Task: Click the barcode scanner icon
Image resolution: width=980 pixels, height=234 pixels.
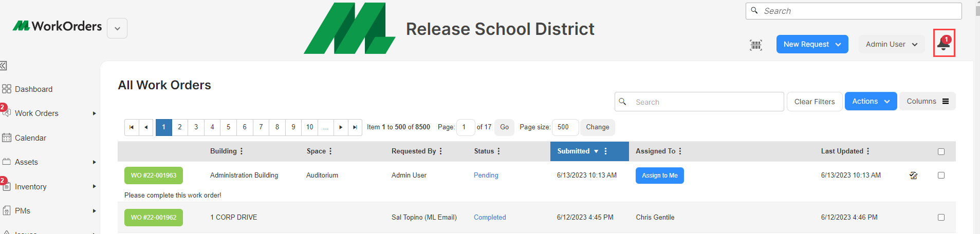Action: [x=755, y=45]
